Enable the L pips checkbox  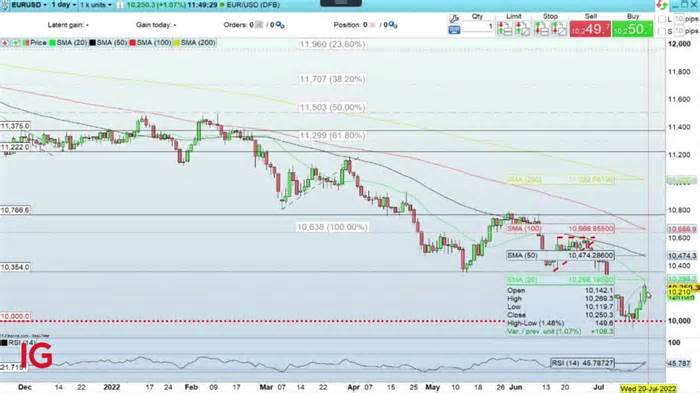click(x=662, y=19)
